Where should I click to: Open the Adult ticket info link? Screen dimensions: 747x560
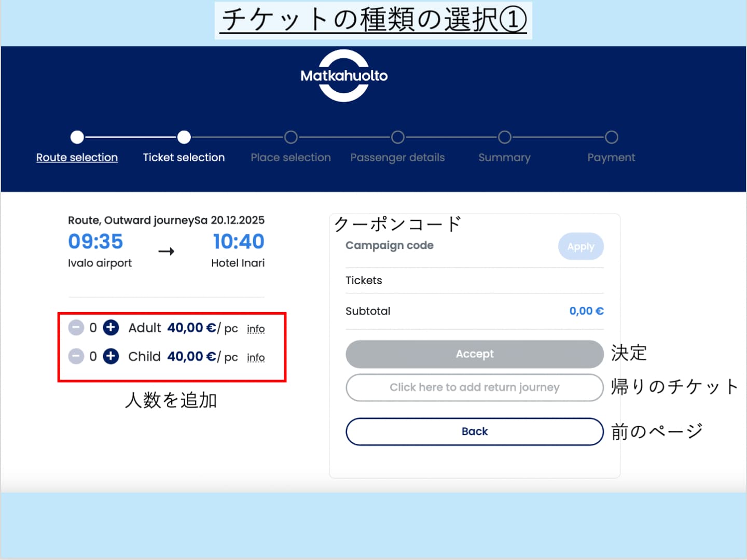coord(256,329)
